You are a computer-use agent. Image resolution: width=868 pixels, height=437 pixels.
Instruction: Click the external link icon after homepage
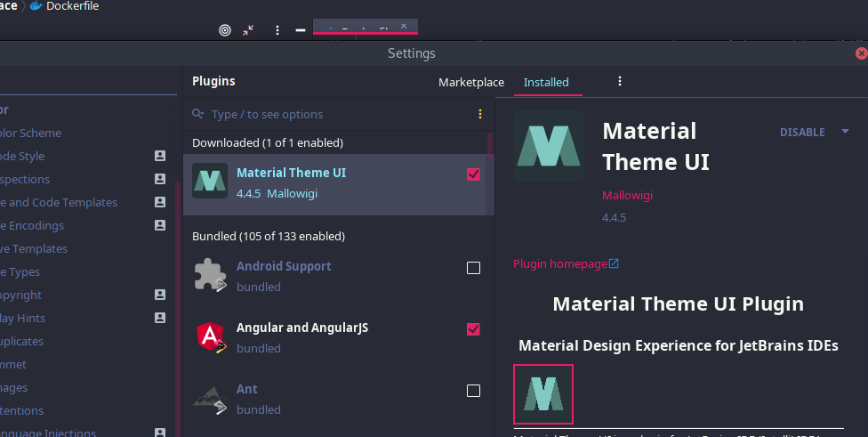click(614, 263)
